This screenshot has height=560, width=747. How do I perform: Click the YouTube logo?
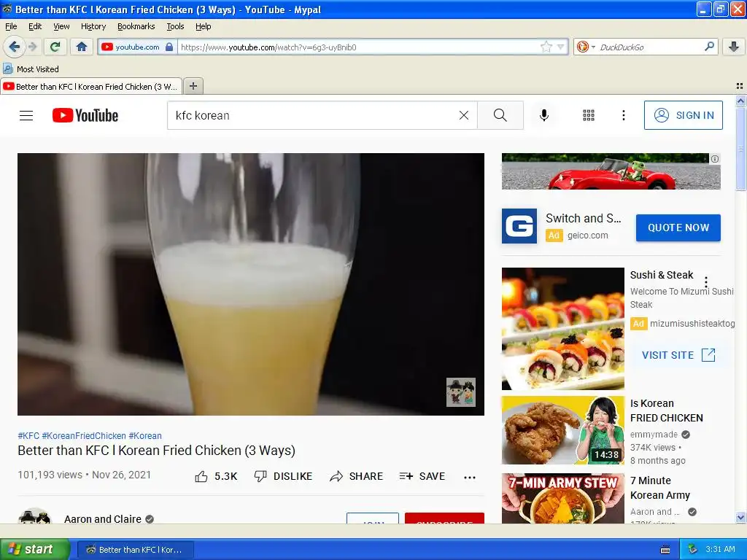coord(85,115)
